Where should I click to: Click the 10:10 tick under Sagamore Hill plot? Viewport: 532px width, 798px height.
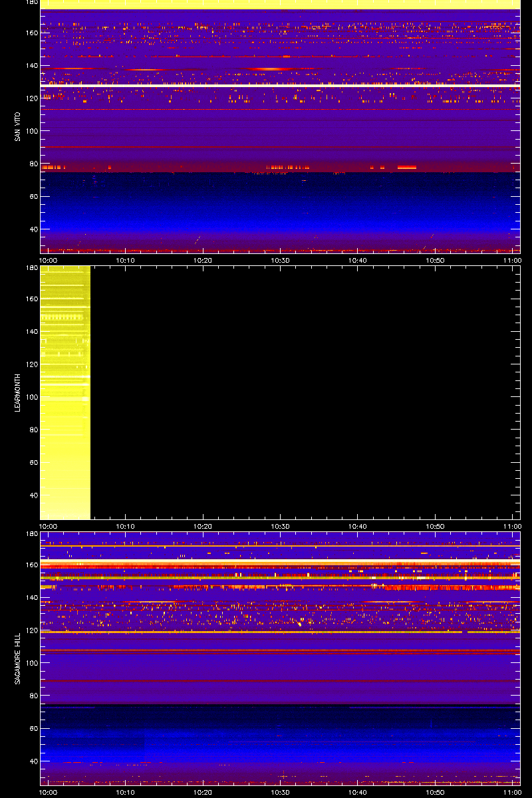click(126, 792)
